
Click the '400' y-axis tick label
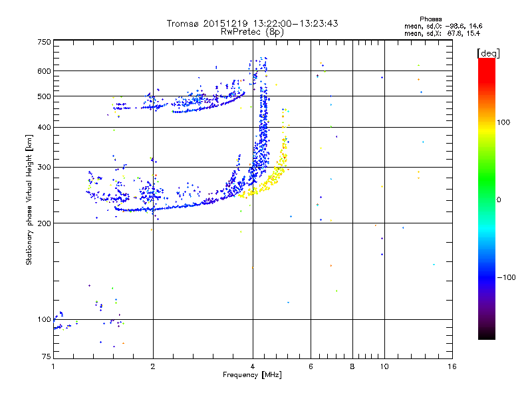pyautogui.click(x=44, y=128)
